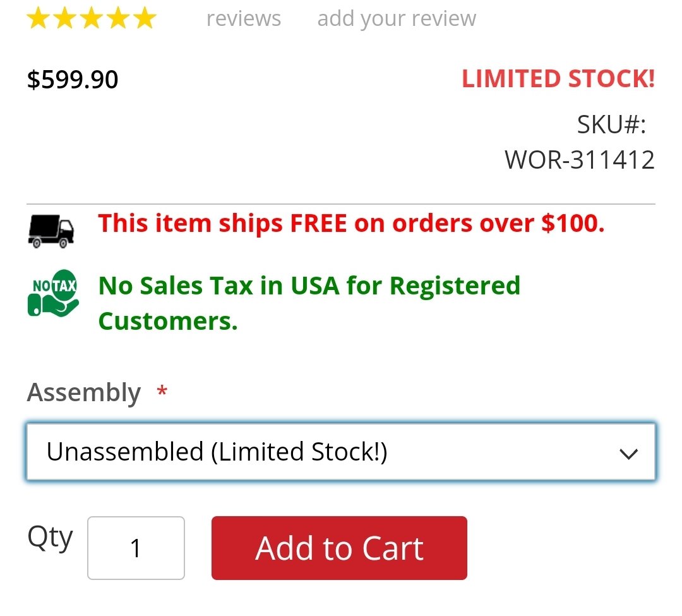Add the item to cart

pos(339,548)
